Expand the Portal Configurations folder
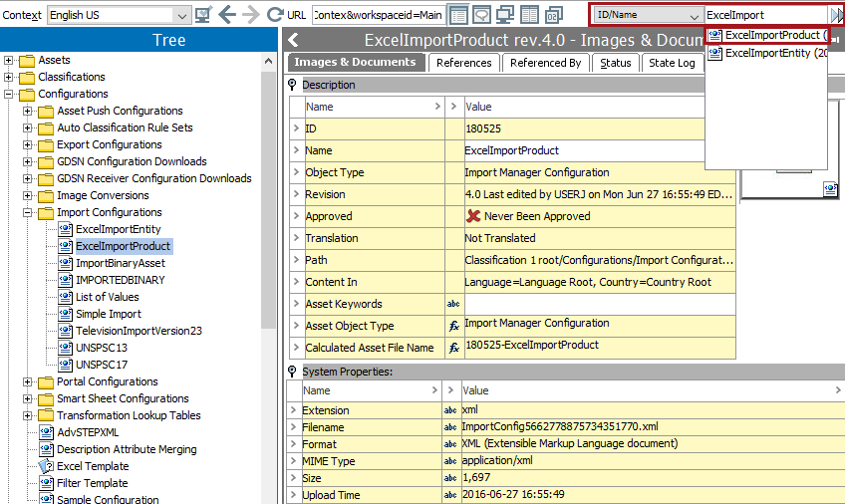The width and height of the screenshot is (845, 504). click(x=28, y=381)
